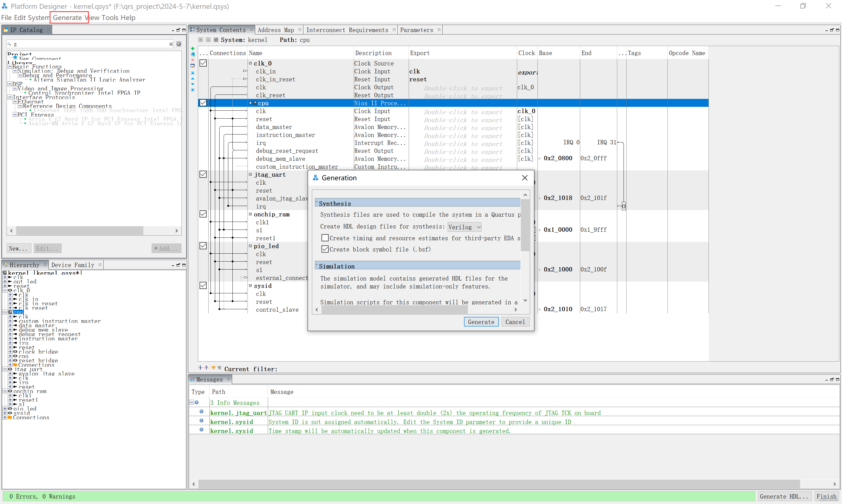Click the show reset domains icon
Viewport: 842px width, 504px height.
(206, 368)
